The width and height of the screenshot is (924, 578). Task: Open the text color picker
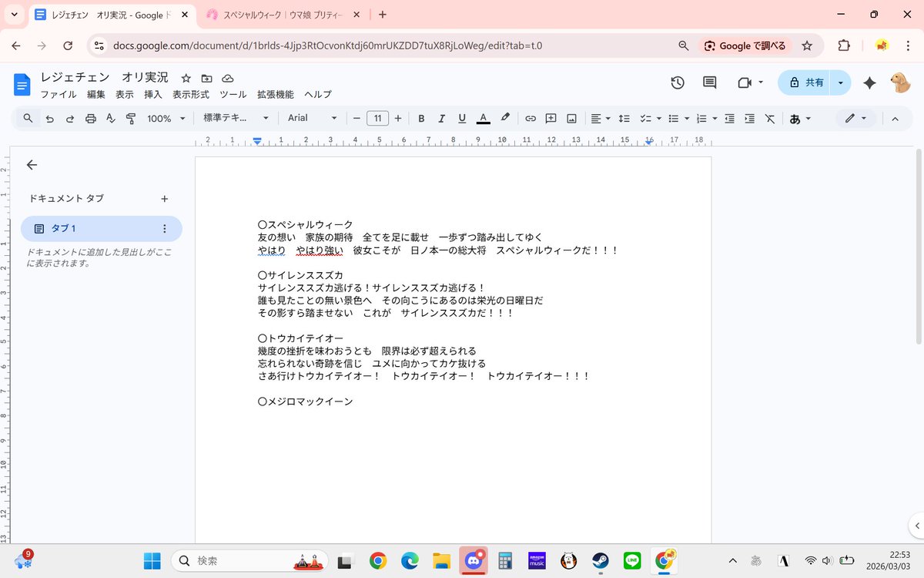point(483,119)
